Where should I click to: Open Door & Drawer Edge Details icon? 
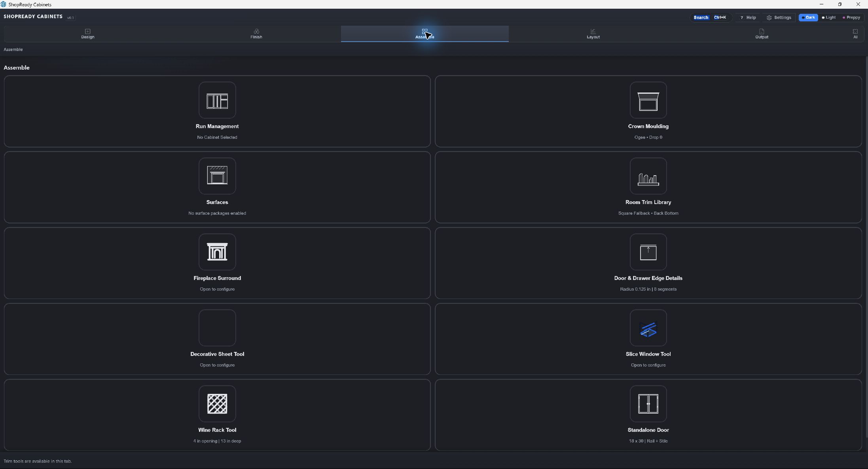tap(648, 252)
